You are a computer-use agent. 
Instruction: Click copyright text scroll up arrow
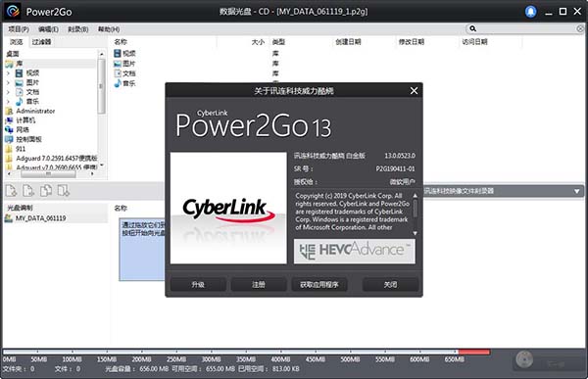pyautogui.click(x=415, y=195)
